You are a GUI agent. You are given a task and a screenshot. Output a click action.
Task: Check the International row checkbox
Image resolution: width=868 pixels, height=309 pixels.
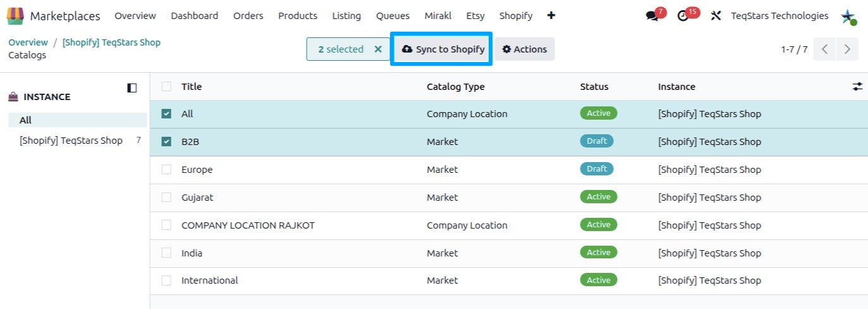click(x=166, y=281)
